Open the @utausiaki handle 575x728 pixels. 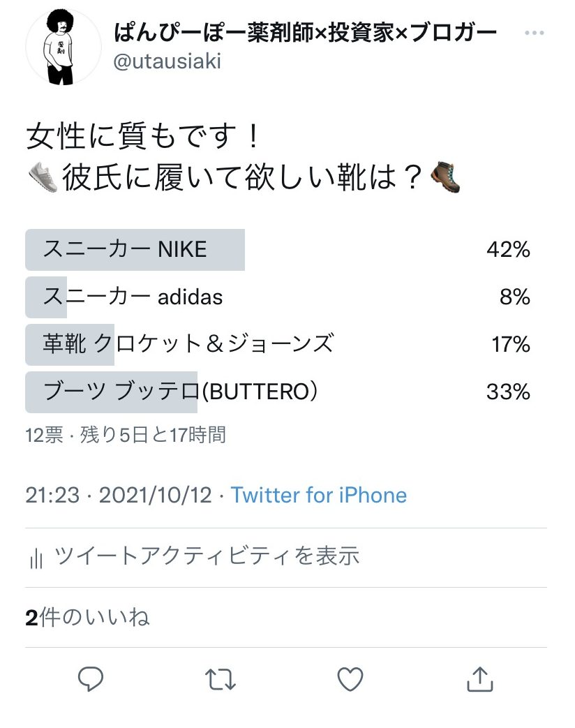(167, 61)
